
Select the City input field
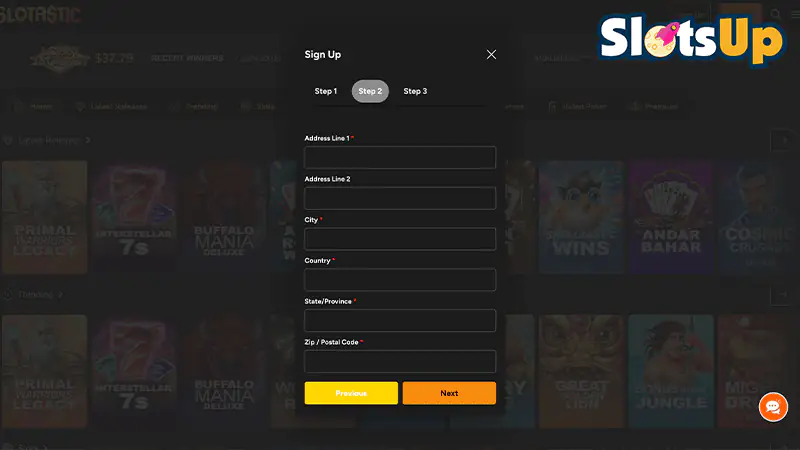(x=400, y=239)
